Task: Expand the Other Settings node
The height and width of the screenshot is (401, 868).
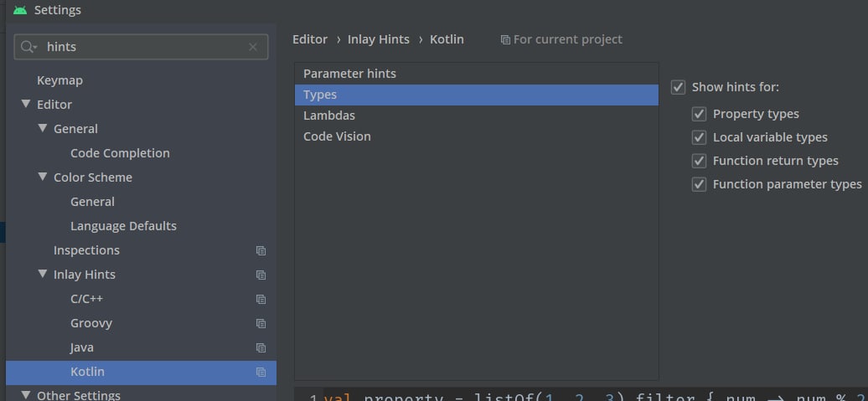Action: [x=26, y=395]
